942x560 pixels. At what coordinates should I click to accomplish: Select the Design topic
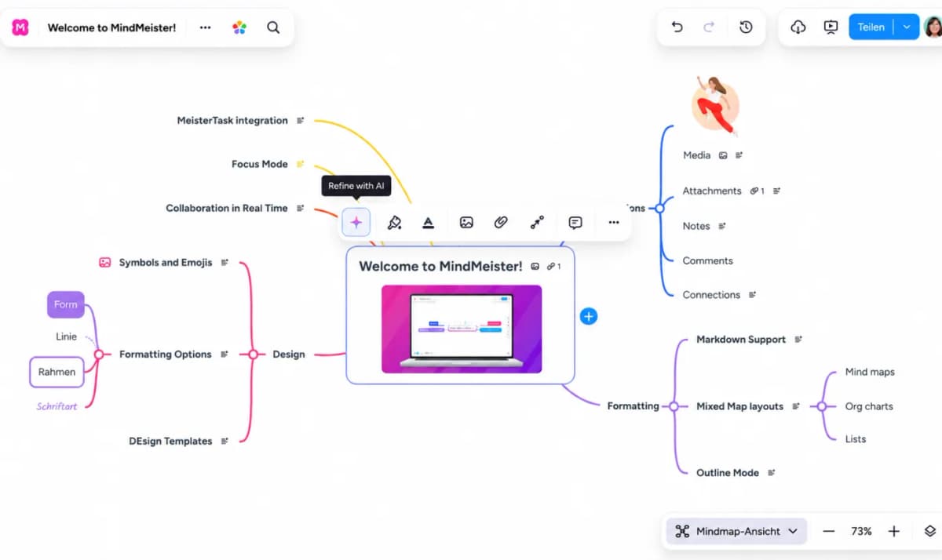click(289, 355)
